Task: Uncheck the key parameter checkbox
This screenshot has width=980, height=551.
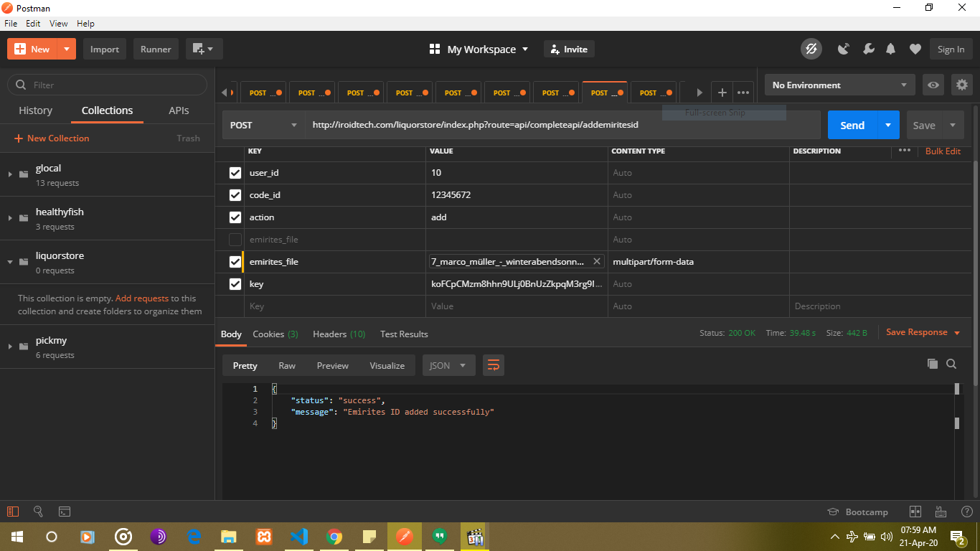Action: tap(235, 284)
